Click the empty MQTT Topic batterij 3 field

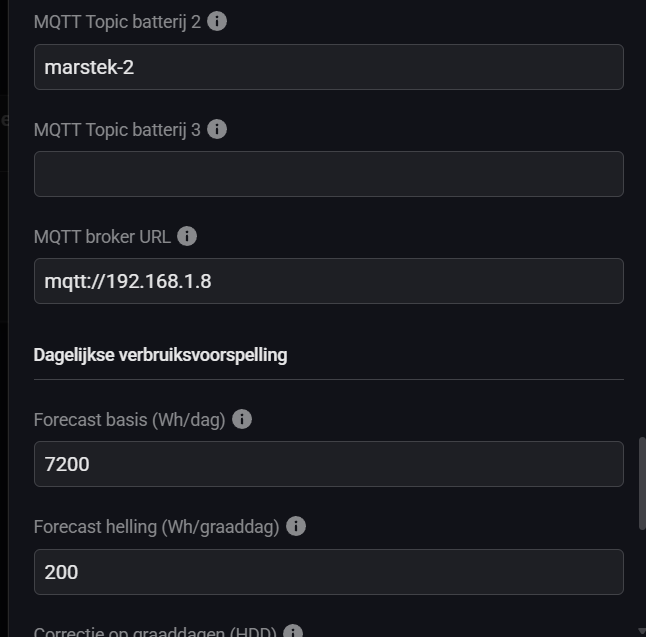pos(328,174)
